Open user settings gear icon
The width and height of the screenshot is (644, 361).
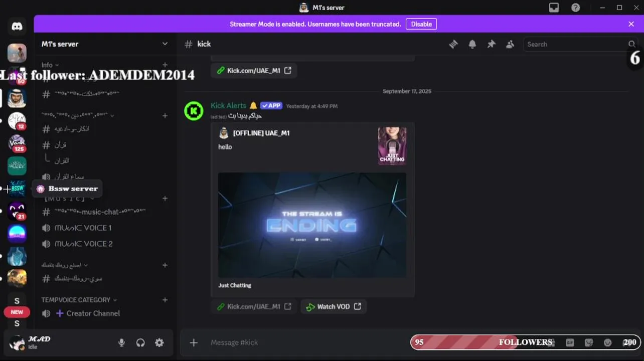pos(159,342)
